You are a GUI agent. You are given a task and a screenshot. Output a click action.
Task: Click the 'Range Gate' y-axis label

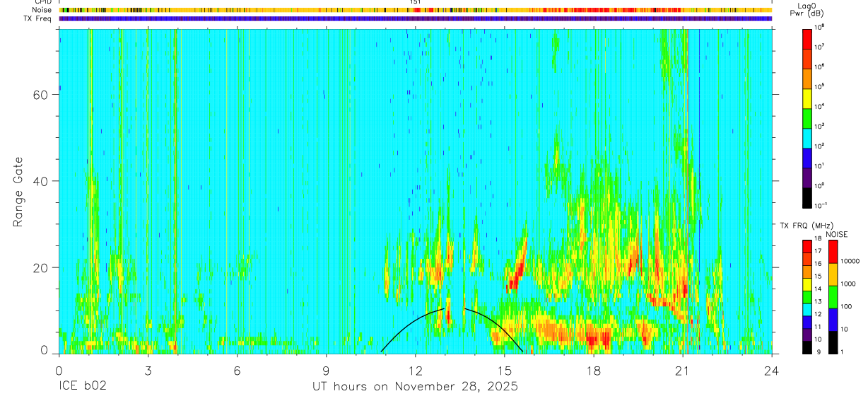pos(19,191)
